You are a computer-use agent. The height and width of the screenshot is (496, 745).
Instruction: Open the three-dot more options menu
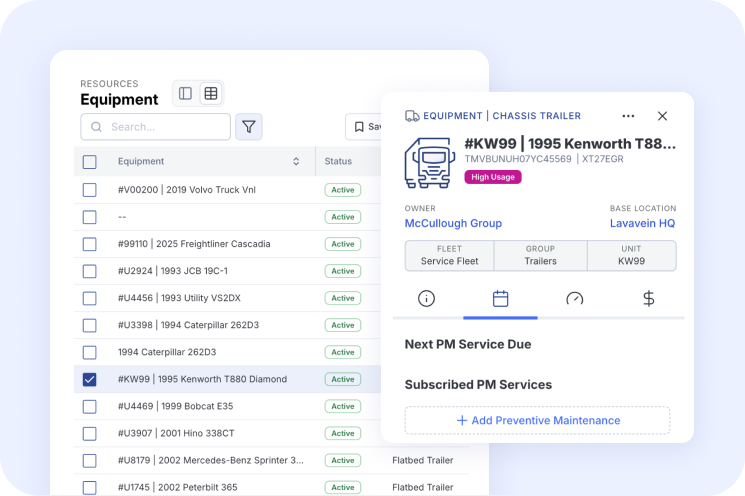click(628, 116)
